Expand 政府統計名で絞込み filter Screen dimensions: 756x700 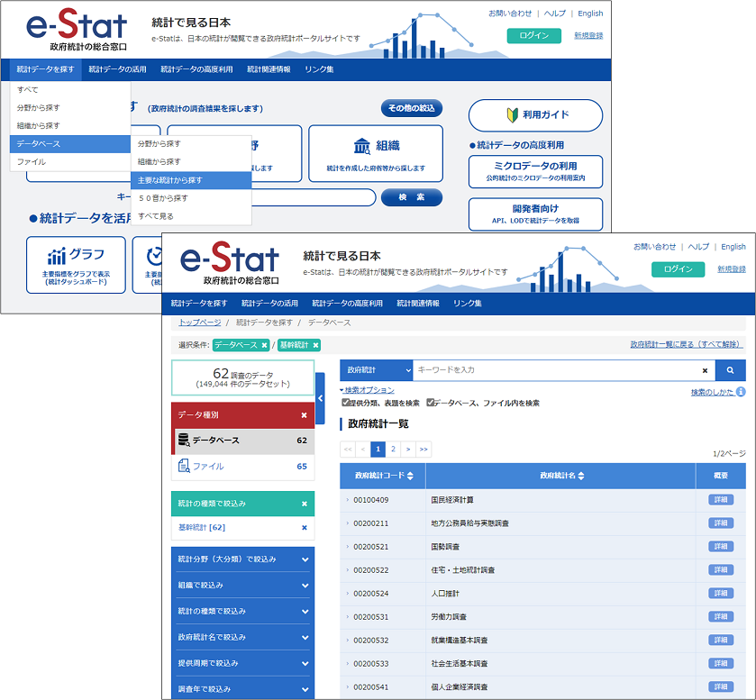tap(242, 637)
